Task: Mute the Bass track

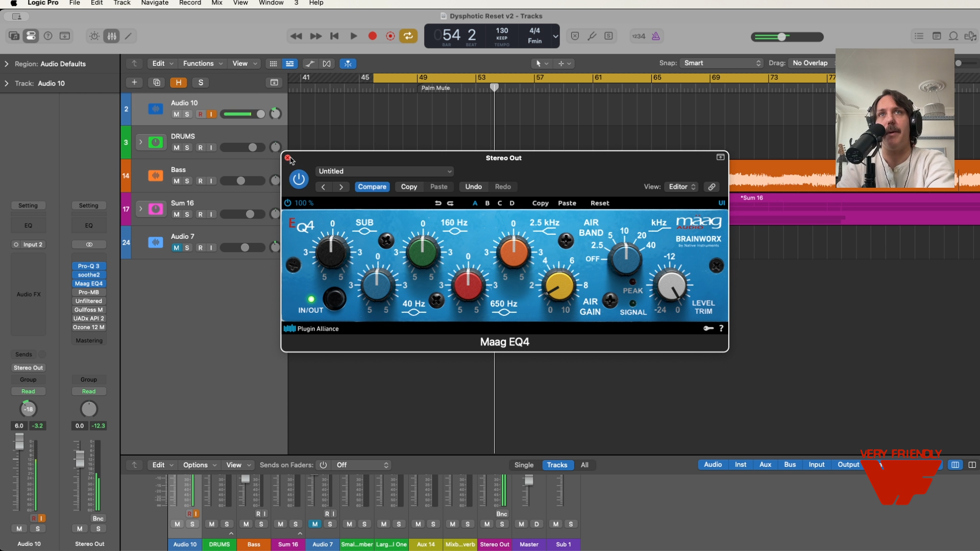Action: (x=176, y=181)
